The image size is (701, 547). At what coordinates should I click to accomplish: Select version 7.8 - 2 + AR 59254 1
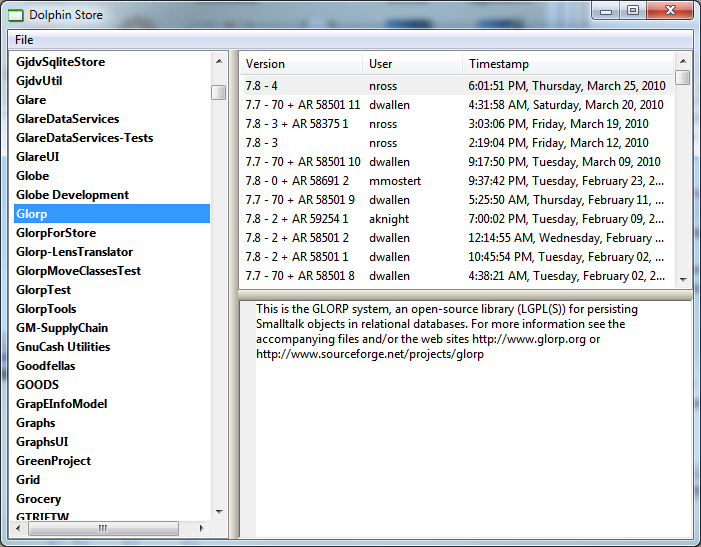click(457, 219)
